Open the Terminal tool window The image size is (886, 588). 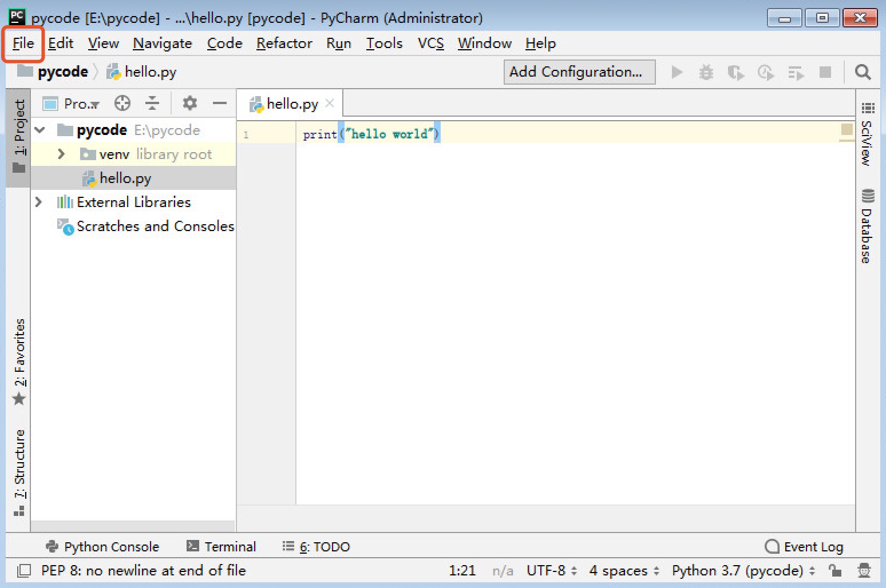221,547
